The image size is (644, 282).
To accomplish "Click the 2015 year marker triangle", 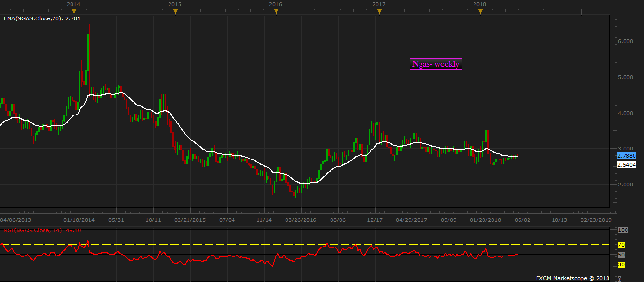I will 175,11.
